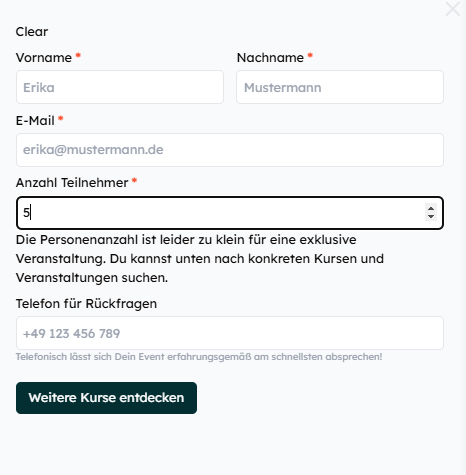The width and height of the screenshot is (466, 475).
Task: Focus the Nachname field showing Mustermann
Action: click(340, 87)
